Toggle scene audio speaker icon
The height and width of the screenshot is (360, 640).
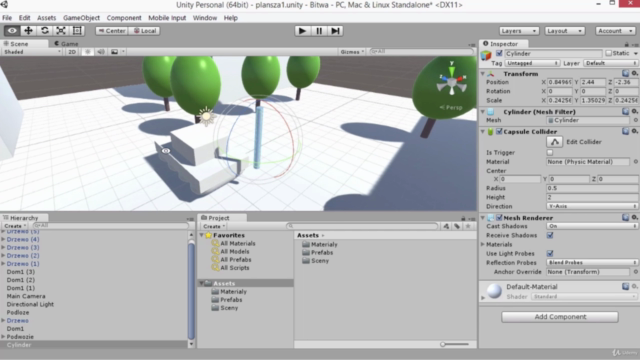click(101, 52)
